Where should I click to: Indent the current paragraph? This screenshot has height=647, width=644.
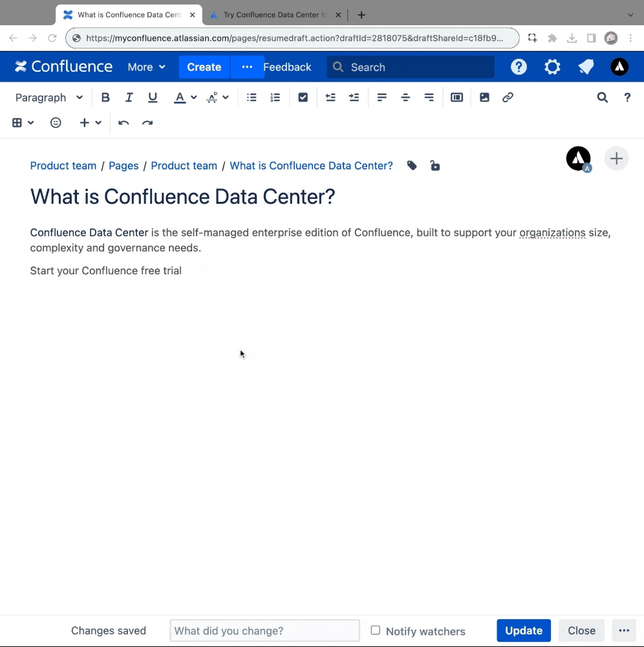coord(354,98)
